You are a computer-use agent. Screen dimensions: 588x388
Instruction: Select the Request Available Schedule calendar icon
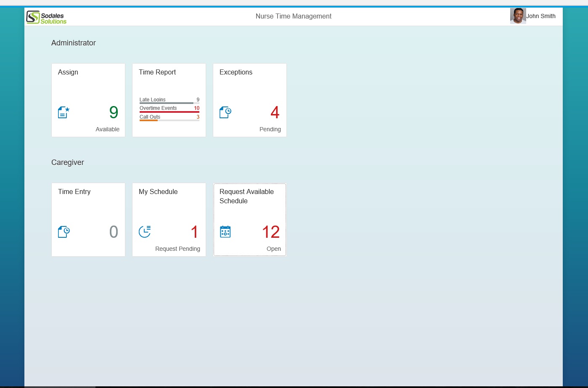[225, 231]
